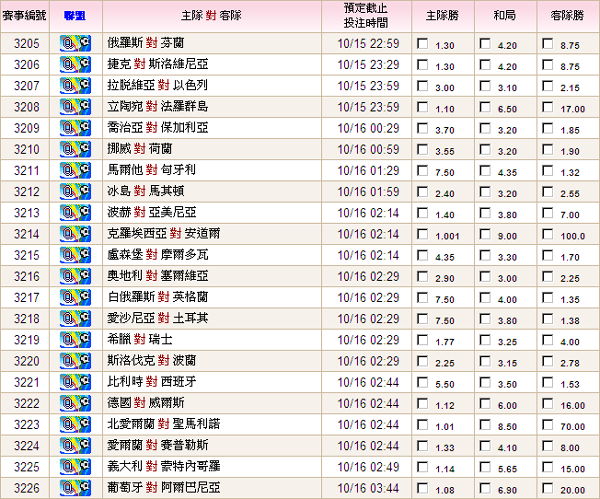The height and width of the screenshot is (499, 600).
Task: Click the league icon in row 3214
Action: click(x=75, y=234)
